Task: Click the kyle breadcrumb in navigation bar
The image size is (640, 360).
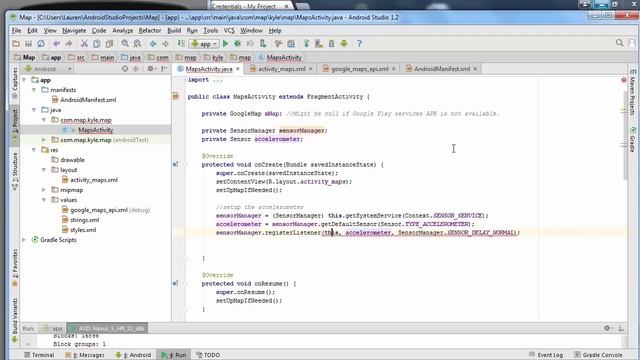Action: [x=214, y=58]
